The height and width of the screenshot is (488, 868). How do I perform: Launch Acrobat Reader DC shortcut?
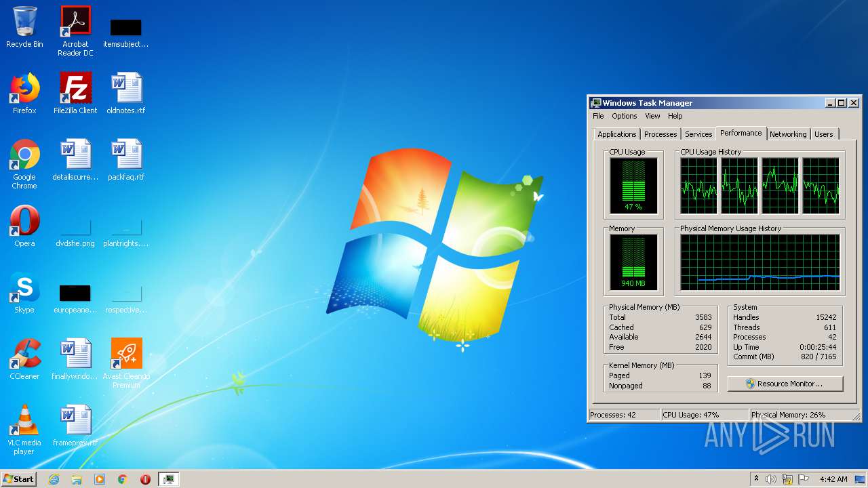75,30
